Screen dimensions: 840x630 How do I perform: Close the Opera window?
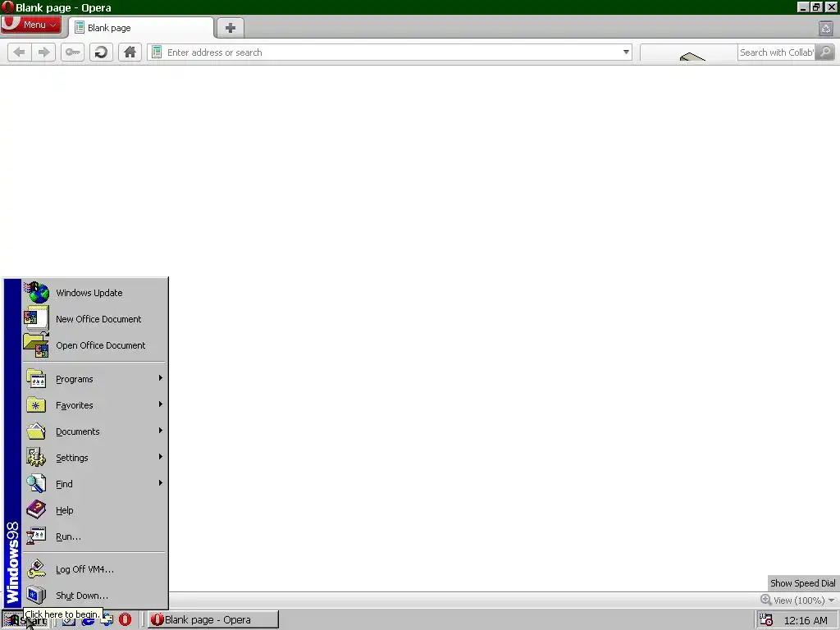point(831,7)
